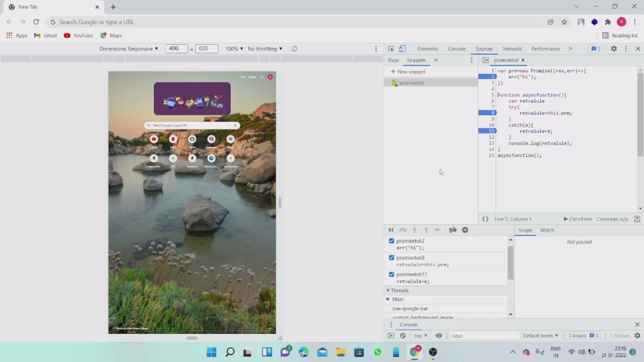Open the Chrome three-dot menu

[635, 22]
